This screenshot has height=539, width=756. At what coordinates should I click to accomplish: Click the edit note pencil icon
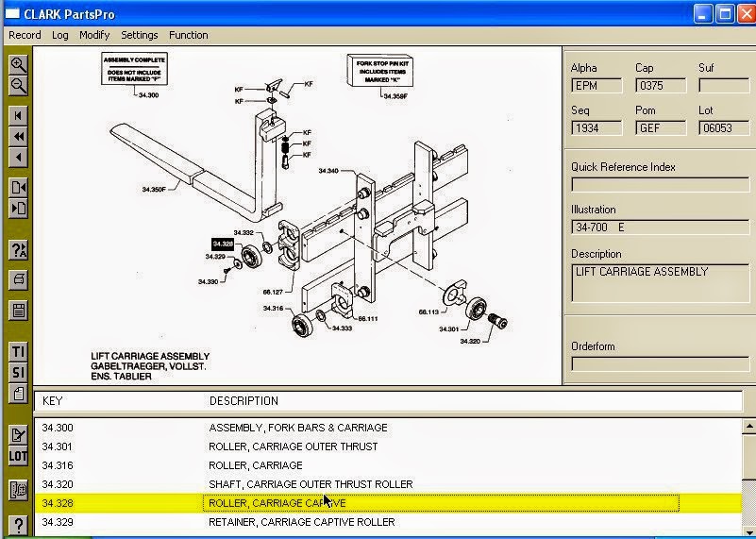point(18,435)
